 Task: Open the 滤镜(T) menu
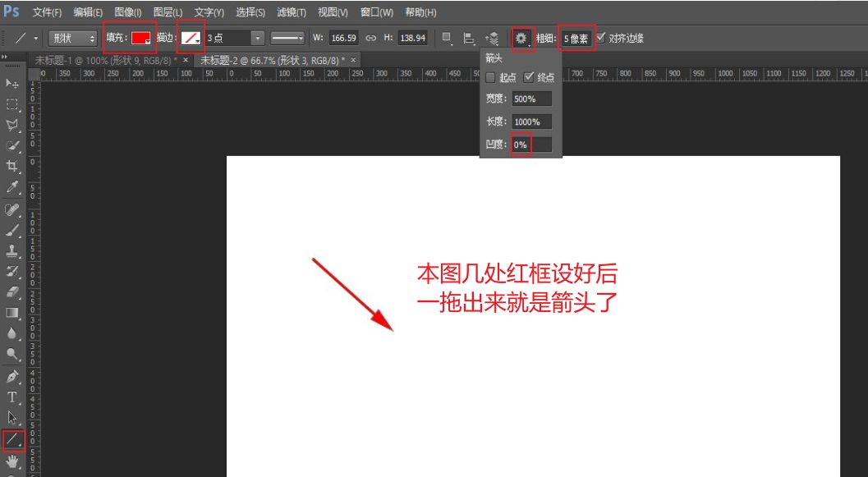click(292, 12)
